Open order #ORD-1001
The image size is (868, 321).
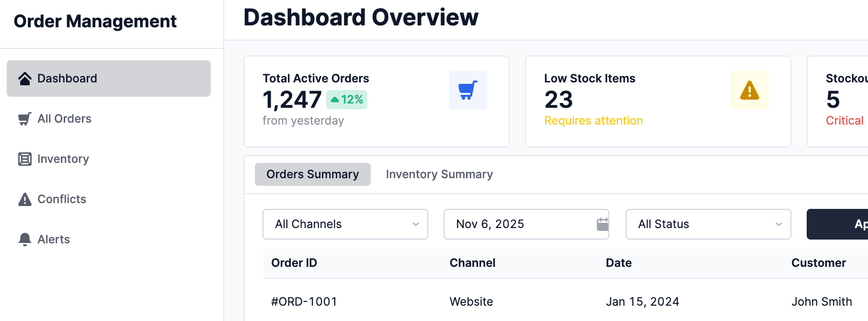(x=304, y=301)
